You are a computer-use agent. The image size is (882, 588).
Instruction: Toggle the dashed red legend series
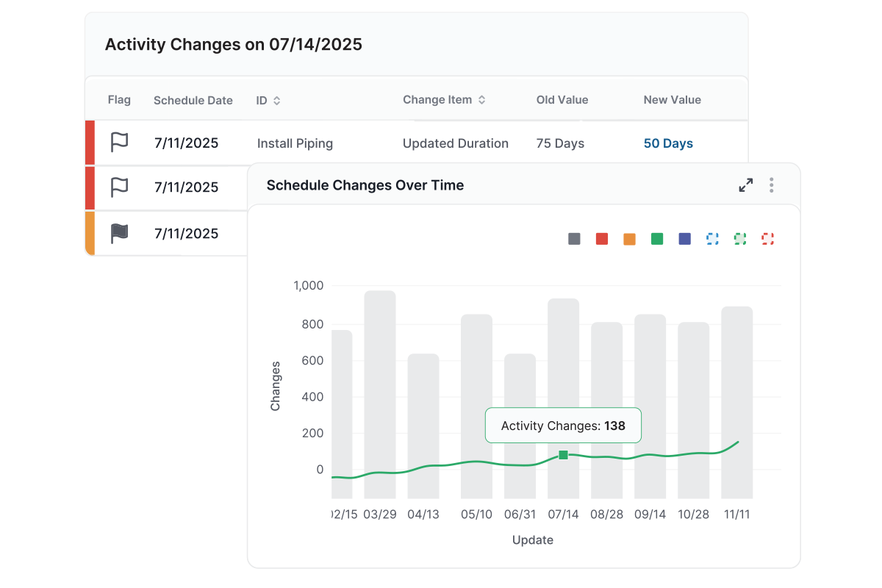[767, 239]
